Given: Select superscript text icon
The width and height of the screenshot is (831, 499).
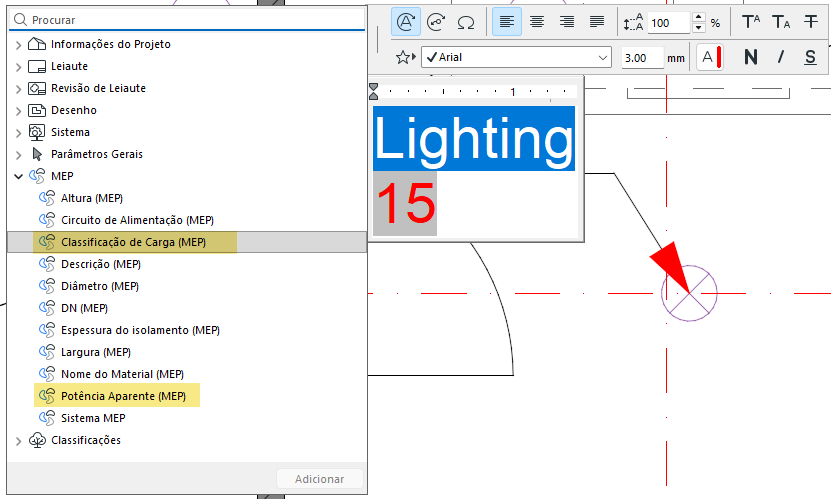Looking at the screenshot, I should 751,22.
